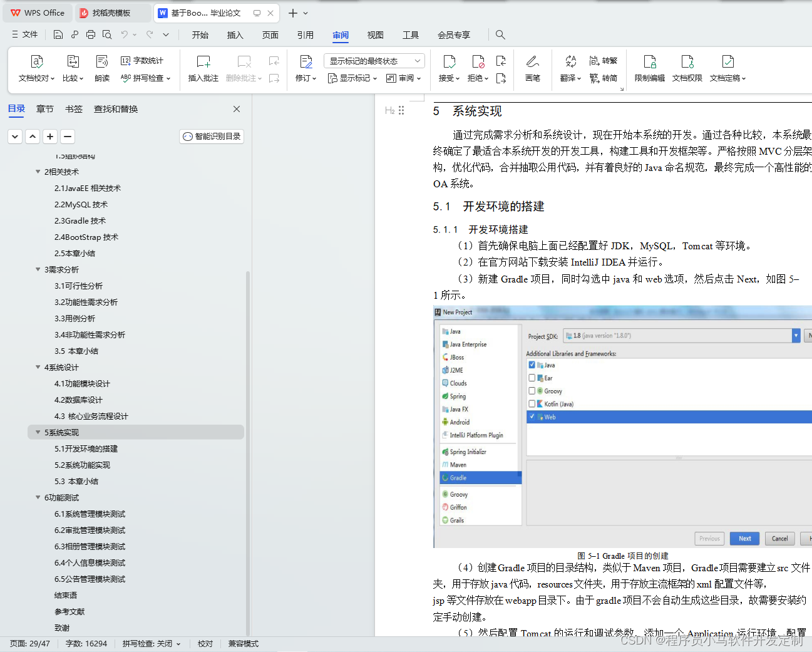Open the 书签 bookmarks panel tab

tap(73, 108)
